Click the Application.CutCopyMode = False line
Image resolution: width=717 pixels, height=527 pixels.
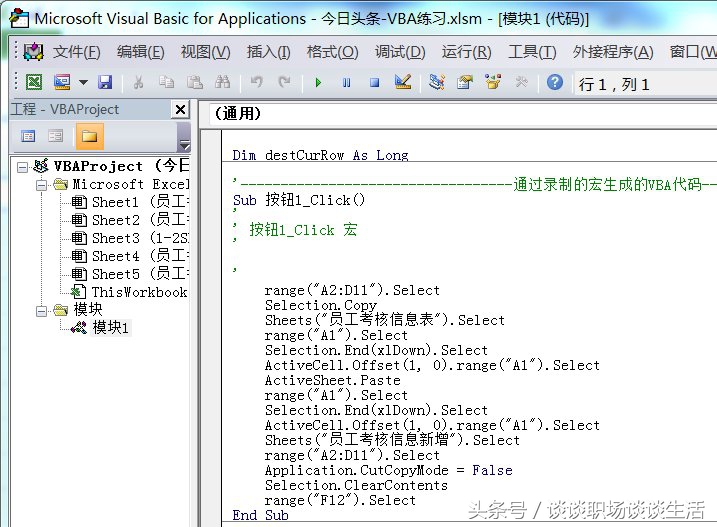click(388, 470)
